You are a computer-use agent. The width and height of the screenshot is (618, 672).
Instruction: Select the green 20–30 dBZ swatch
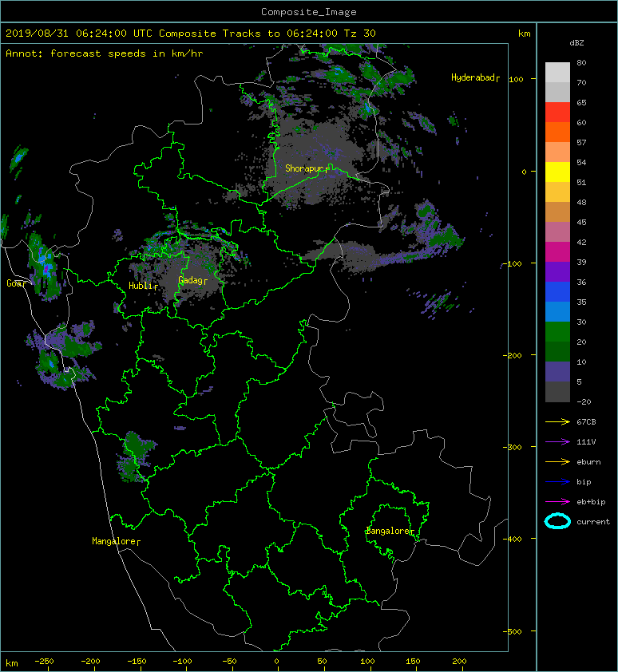coord(557,331)
